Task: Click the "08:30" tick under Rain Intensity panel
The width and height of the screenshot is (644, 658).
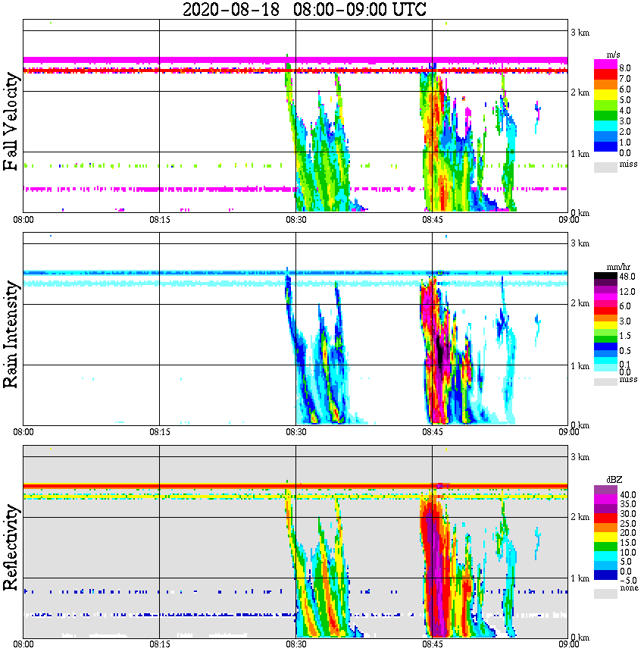Action: [295, 432]
